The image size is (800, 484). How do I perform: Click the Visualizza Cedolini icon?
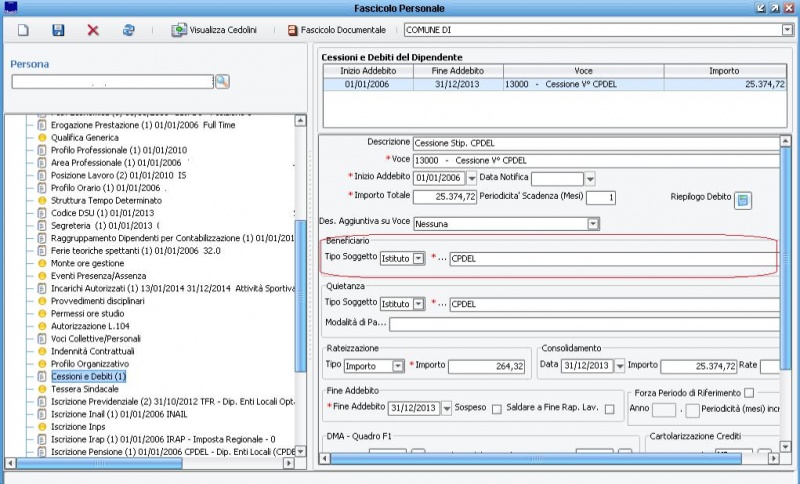coord(181,31)
